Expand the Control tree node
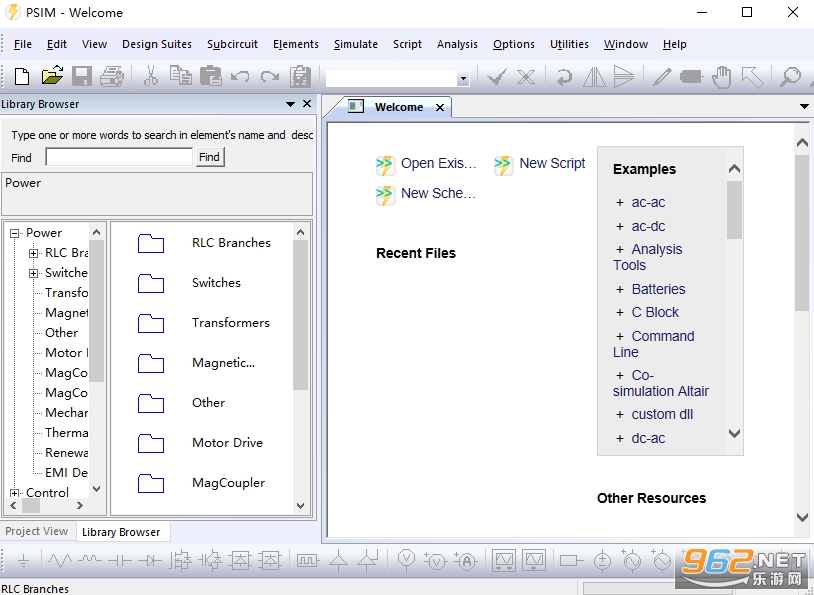Image resolution: width=814 pixels, height=595 pixels. (x=15, y=493)
